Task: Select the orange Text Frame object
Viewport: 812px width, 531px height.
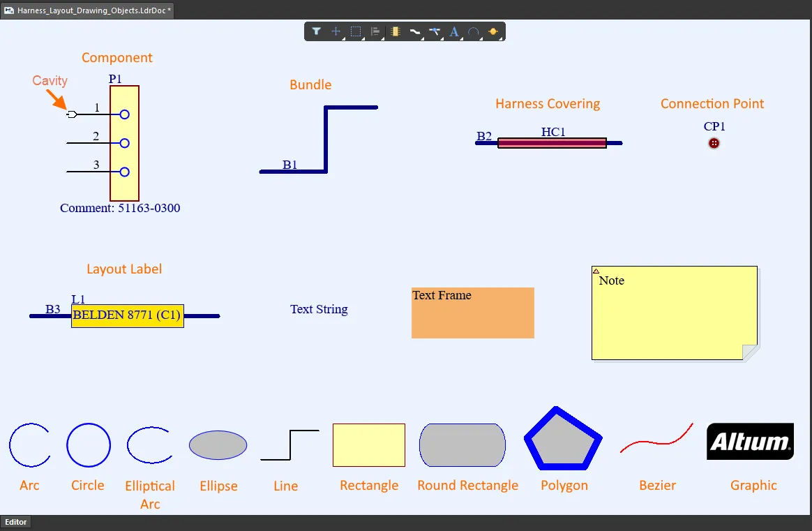Action: click(473, 313)
